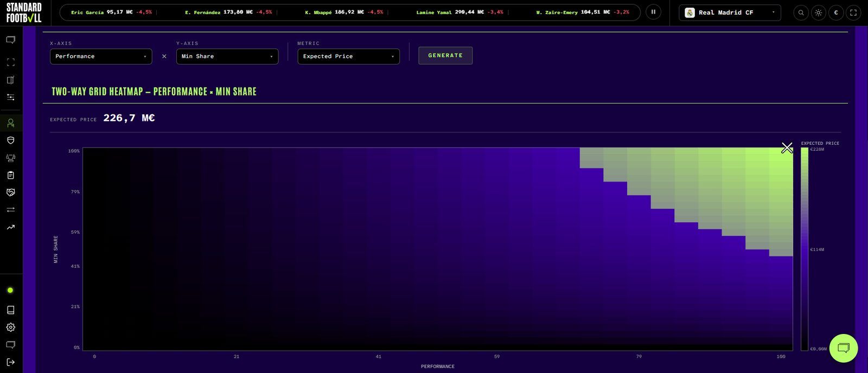The image size is (868, 373).
Task: Open the club shield icon in sidebar
Action: point(10,140)
